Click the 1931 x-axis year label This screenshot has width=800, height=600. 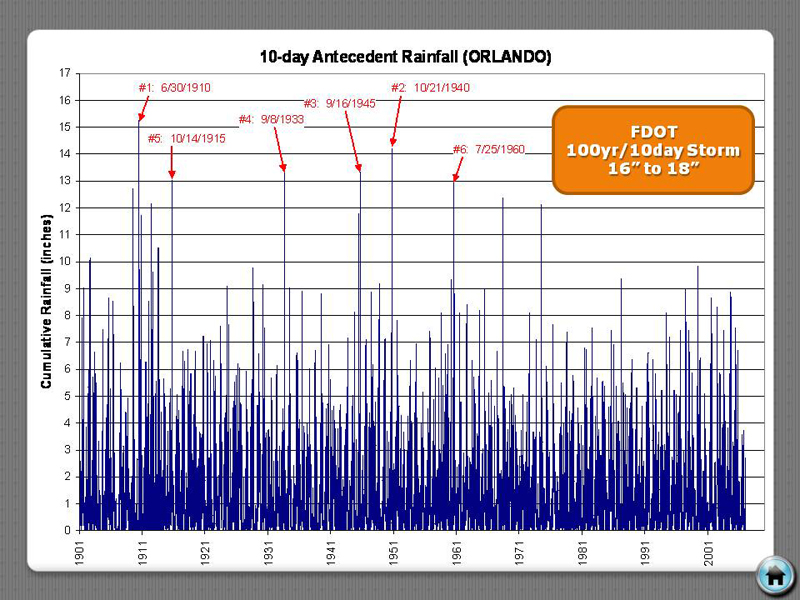[x=268, y=554]
